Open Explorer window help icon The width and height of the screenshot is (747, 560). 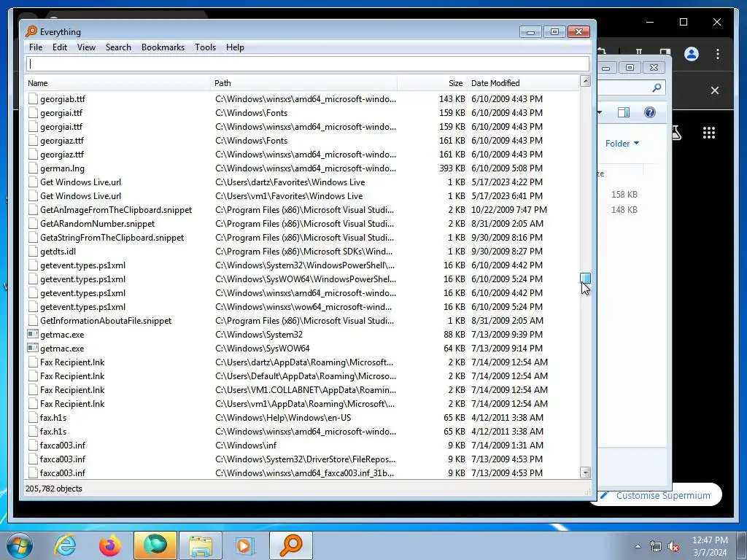650,112
